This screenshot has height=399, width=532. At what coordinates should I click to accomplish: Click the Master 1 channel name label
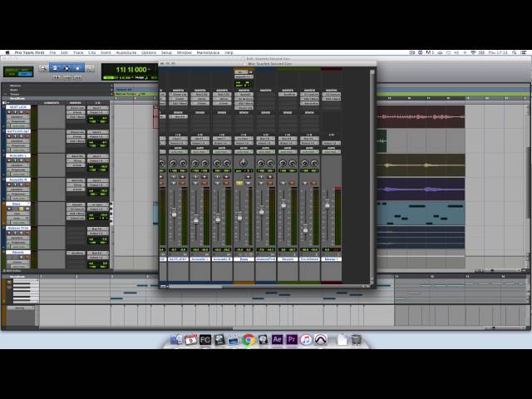(x=331, y=259)
